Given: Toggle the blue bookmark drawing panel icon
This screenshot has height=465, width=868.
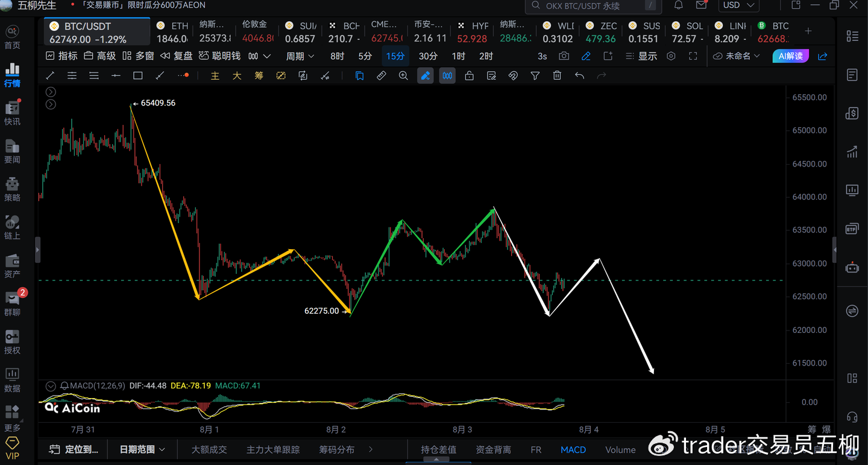Looking at the screenshot, I should (x=359, y=76).
